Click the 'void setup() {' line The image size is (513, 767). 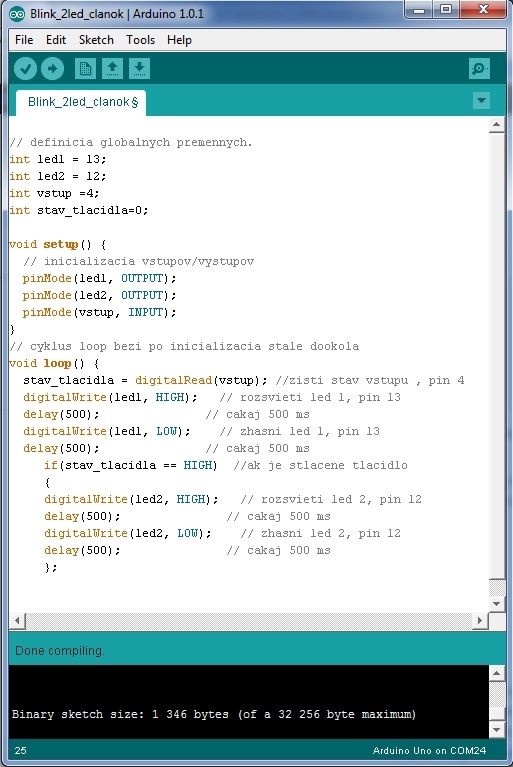tap(58, 244)
